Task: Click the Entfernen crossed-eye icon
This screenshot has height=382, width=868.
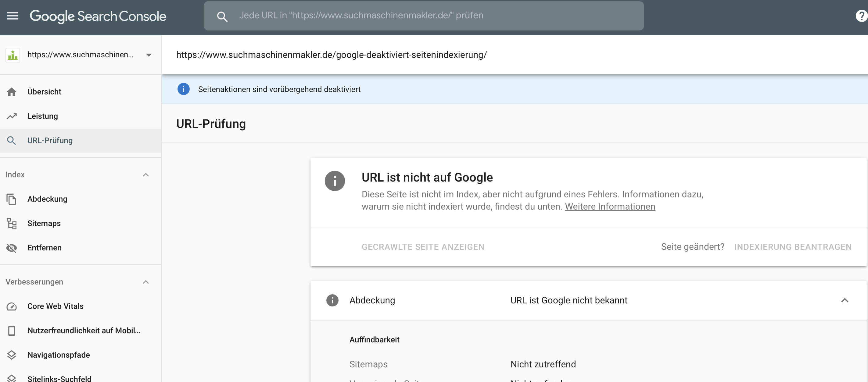Action: 12,248
